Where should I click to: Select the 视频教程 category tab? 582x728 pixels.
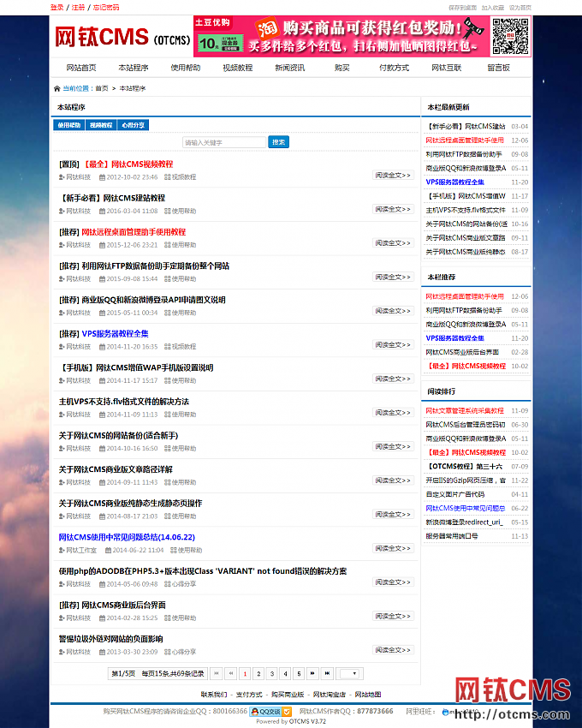pos(101,125)
